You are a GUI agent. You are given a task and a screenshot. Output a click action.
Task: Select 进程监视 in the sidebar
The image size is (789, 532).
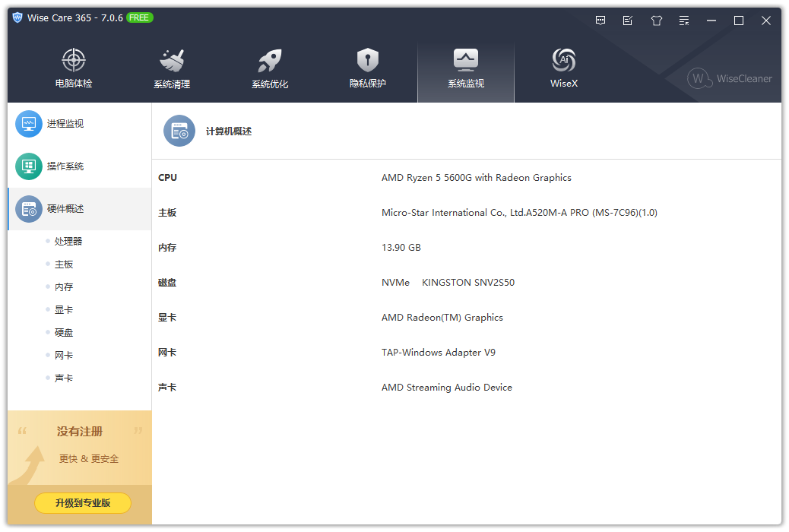[x=65, y=124]
